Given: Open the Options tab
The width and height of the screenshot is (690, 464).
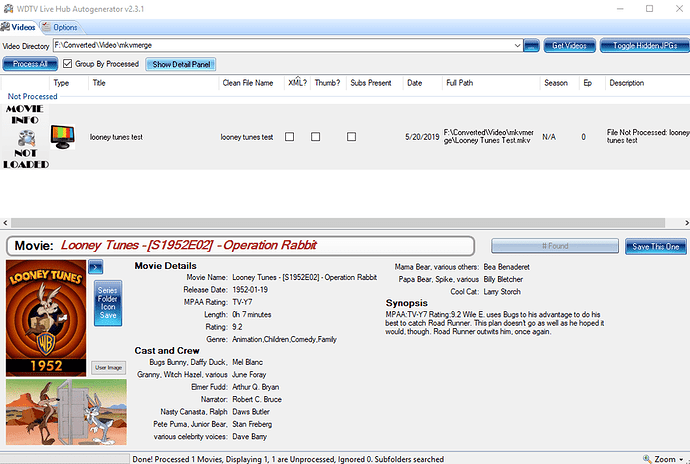Looking at the screenshot, I should [60, 27].
